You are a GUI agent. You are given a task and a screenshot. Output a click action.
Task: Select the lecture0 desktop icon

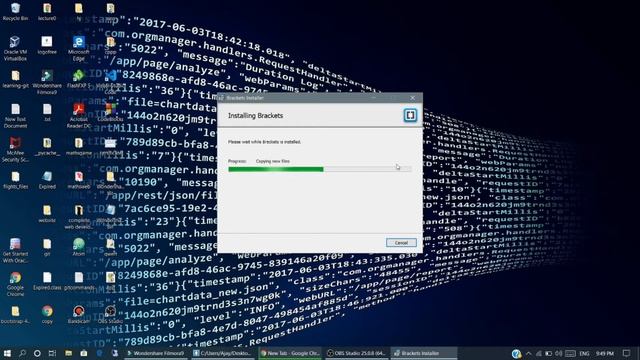click(x=47, y=11)
